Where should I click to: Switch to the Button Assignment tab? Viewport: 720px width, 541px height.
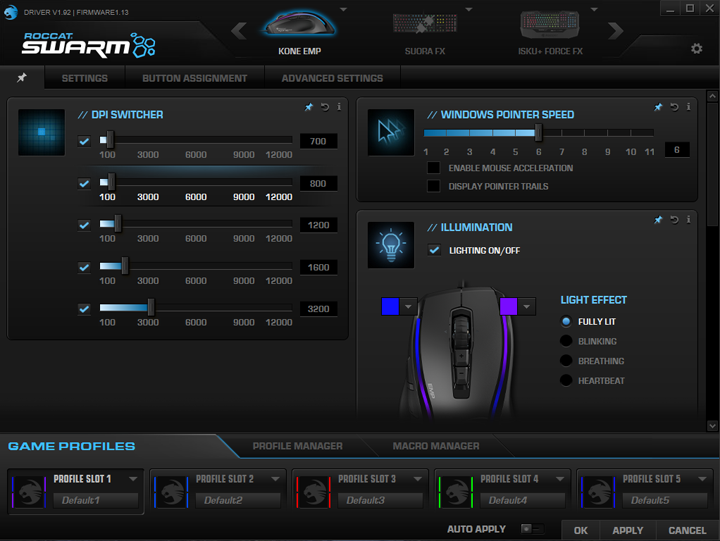pos(194,78)
